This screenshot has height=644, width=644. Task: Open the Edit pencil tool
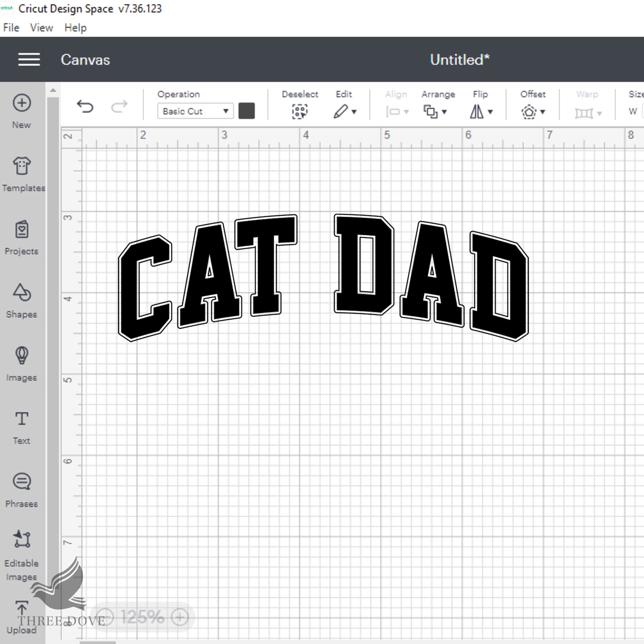340,111
